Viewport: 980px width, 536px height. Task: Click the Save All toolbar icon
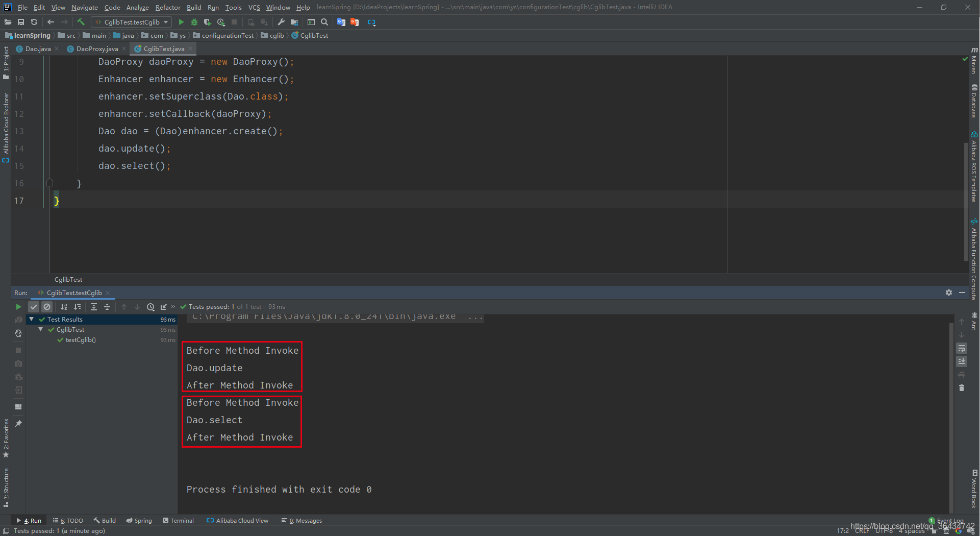pos(21,22)
